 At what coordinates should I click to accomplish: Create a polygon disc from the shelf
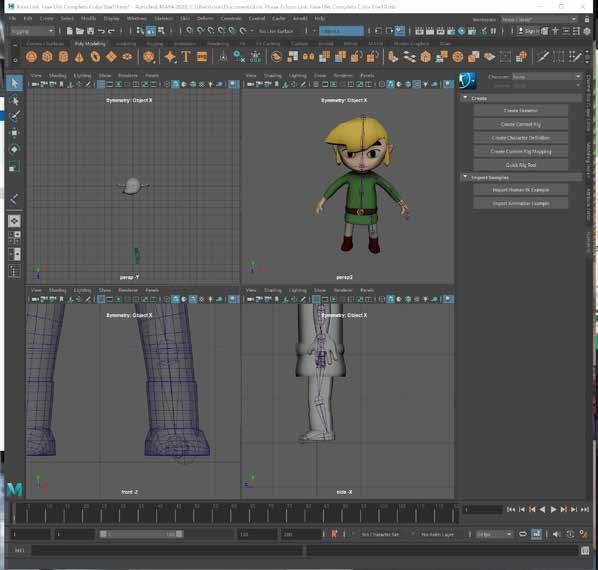[127, 57]
